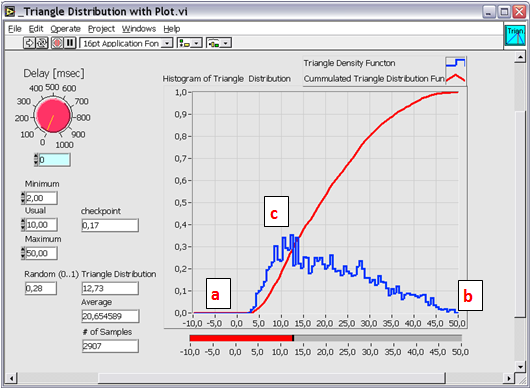Click the Maximum value field 50,00
Image resolution: width=531 pixels, height=390 pixels.
(42, 253)
